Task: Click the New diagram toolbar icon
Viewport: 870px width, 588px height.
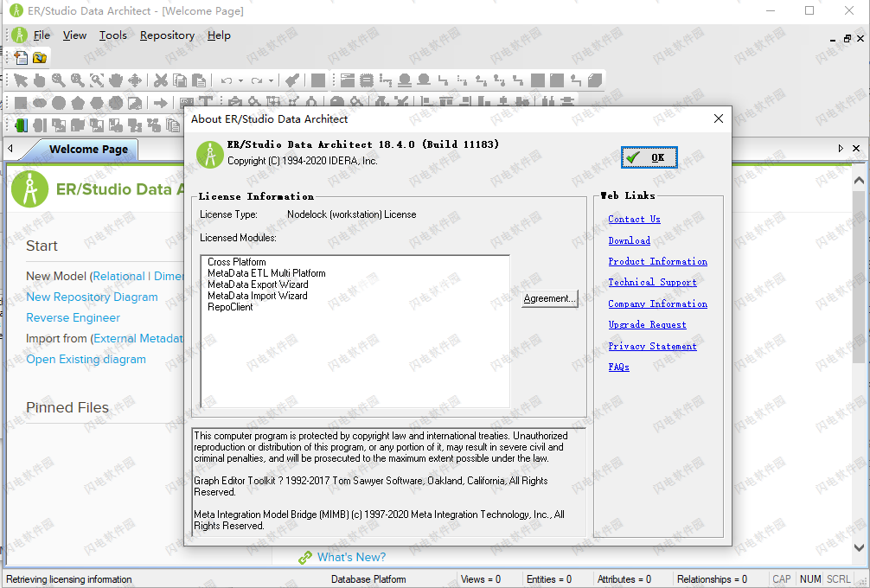Action: 21,58
